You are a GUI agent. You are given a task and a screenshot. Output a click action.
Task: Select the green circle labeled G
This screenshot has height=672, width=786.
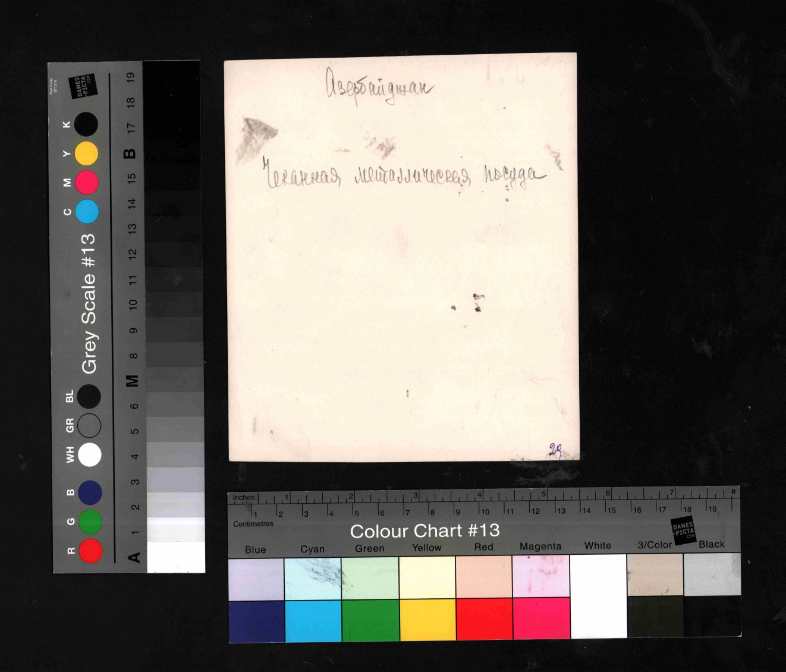pos(90,522)
